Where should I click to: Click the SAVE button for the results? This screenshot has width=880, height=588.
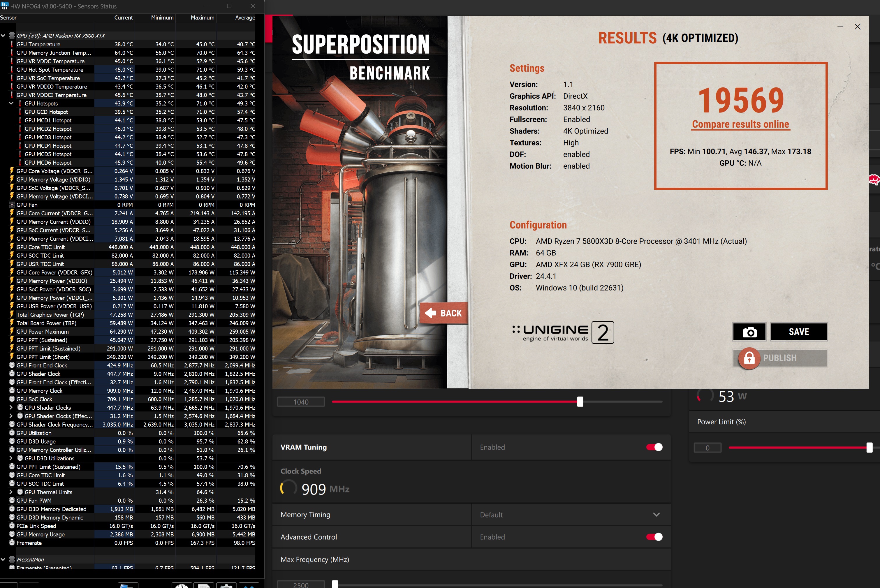(x=799, y=332)
